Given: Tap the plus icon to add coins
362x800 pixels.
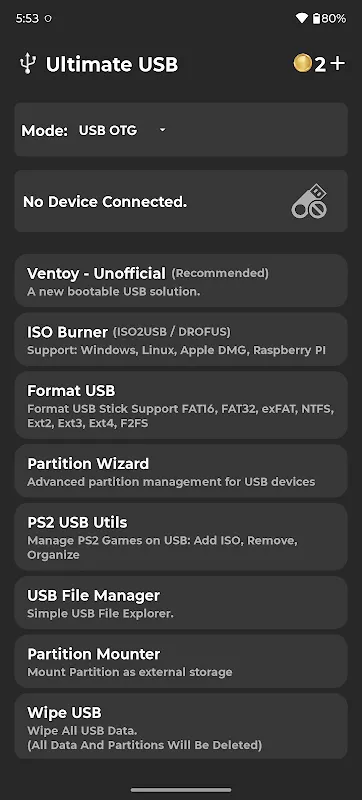Looking at the screenshot, I should pos(338,64).
